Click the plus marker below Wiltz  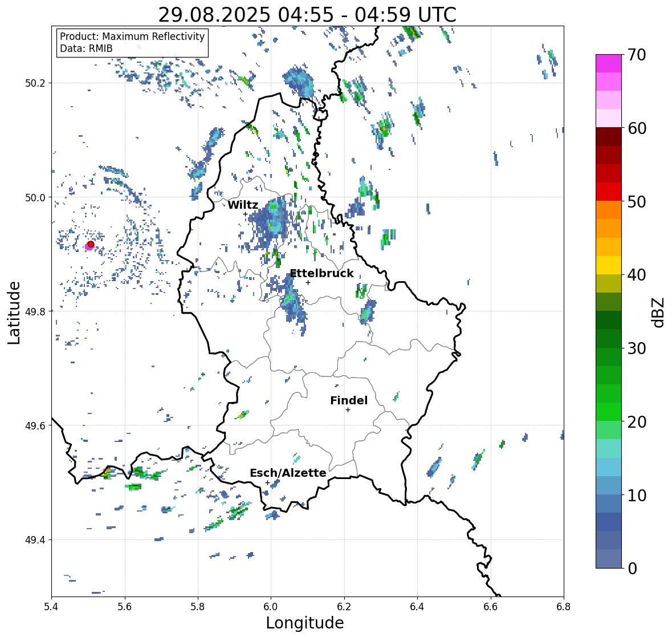click(x=245, y=214)
